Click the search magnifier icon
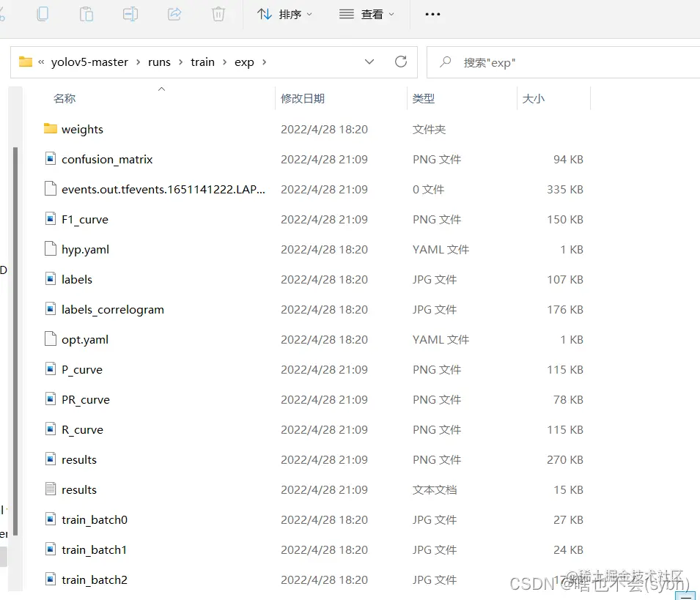Image resolution: width=700 pixels, height=600 pixels. point(445,62)
